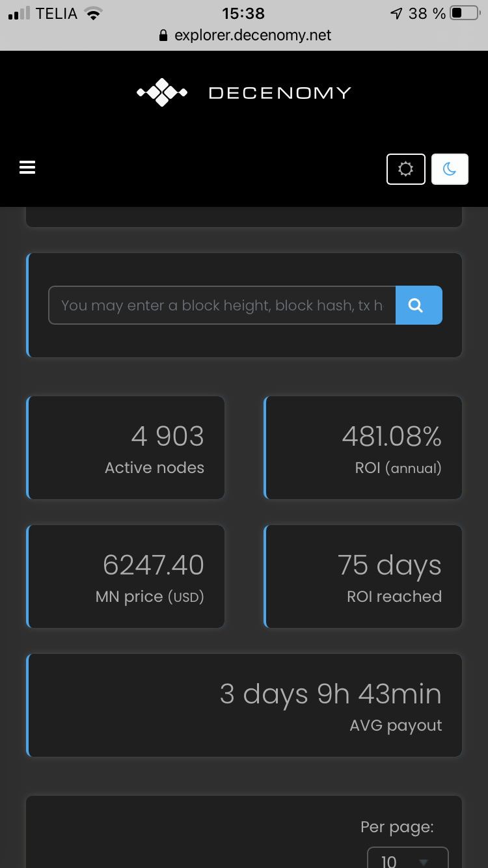Focus the block height search field

pos(222,305)
